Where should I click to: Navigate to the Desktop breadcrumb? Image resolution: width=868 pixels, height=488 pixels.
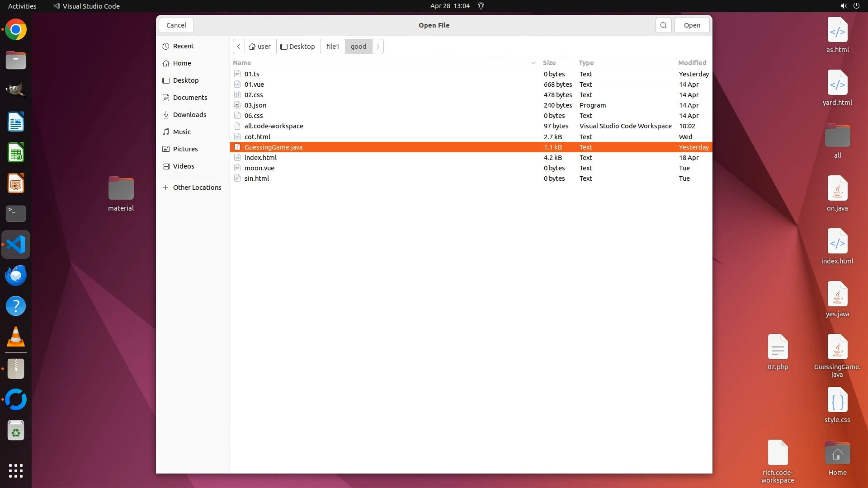[298, 47]
